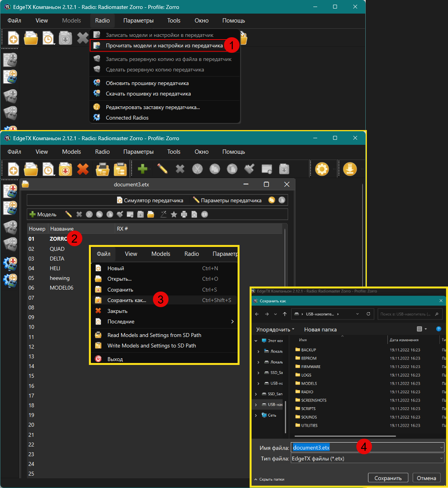Open the Упорядочить dropdown
This screenshot has width=448, height=488.
click(275, 329)
